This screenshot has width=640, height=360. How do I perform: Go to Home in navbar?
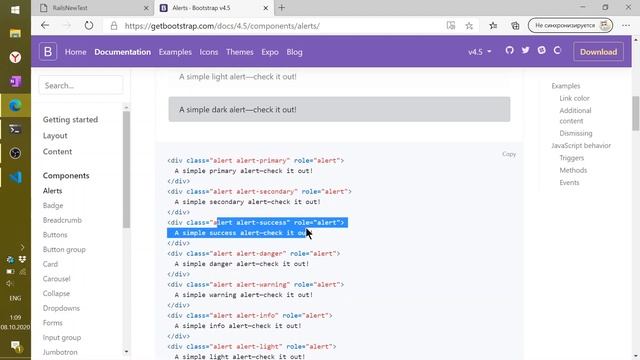point(76,52)
